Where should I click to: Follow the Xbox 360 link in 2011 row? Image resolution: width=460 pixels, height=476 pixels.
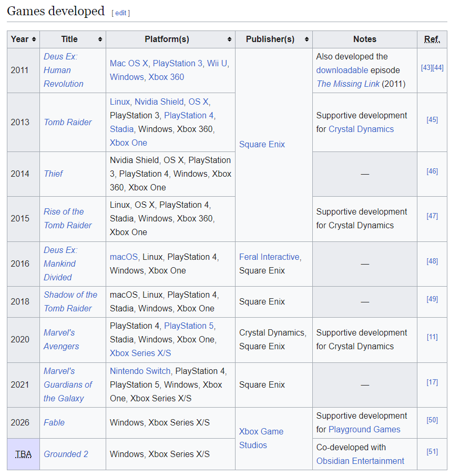tap(166, 77)
